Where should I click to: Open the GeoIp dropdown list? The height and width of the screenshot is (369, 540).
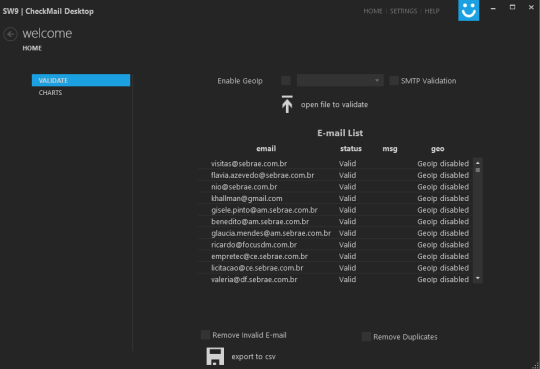click(340, 81)
